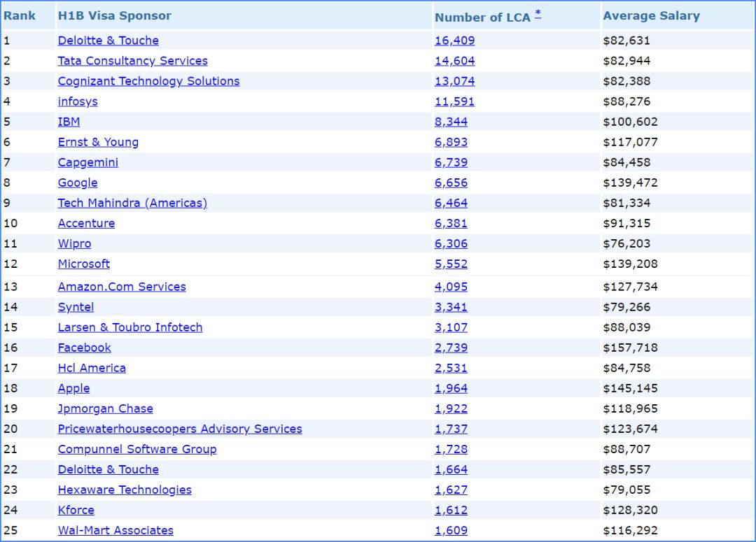This screenshot has height=542, width=756.
Task: Open the 4,095 LCA count for Amazon
Action: (451, 287)
